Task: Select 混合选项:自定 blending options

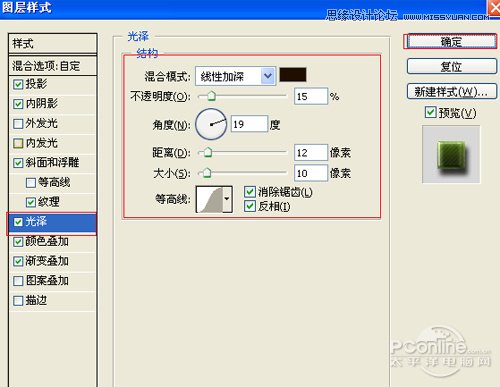Action: (53, 66)
